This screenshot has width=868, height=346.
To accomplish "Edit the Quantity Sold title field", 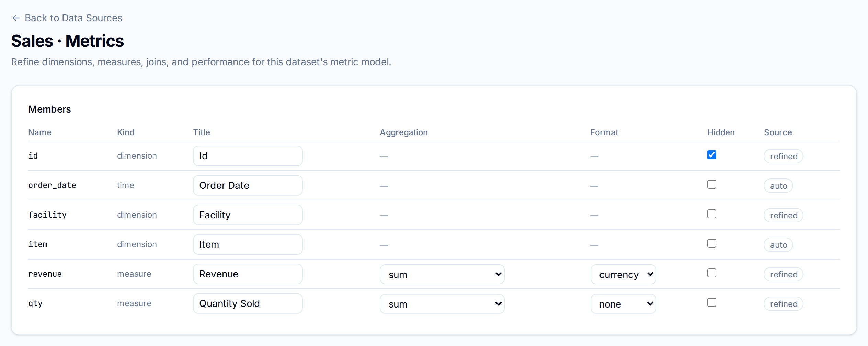I will (248, 303).
